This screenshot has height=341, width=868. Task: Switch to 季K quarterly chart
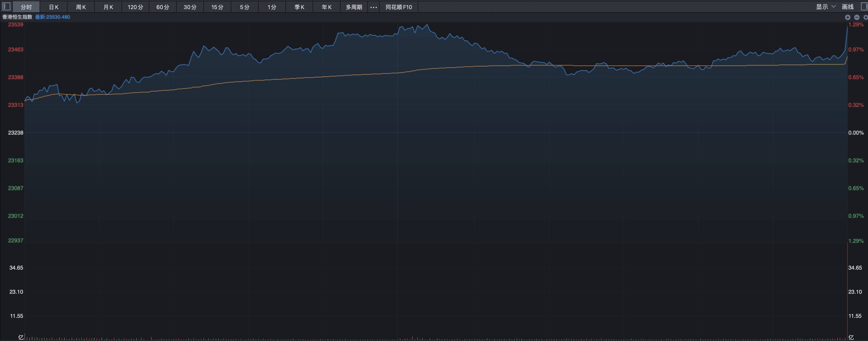click(x=299, y=7)
